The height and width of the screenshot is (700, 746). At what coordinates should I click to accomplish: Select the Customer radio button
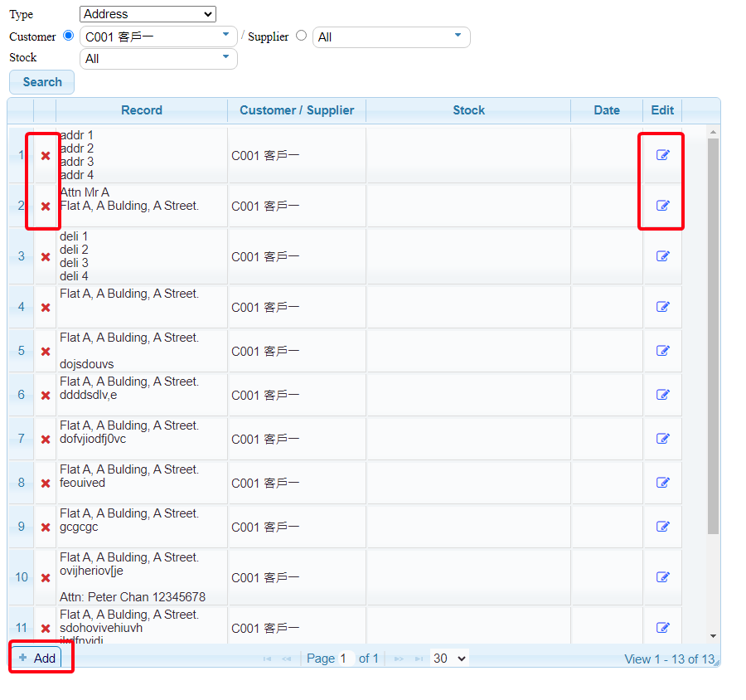[x=69, y=36]
